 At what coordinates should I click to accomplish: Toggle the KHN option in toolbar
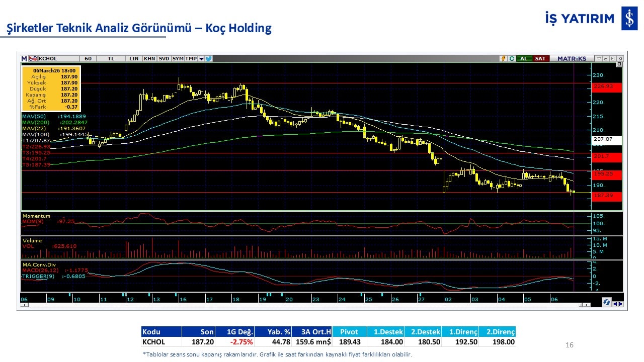tap(149, 58)
